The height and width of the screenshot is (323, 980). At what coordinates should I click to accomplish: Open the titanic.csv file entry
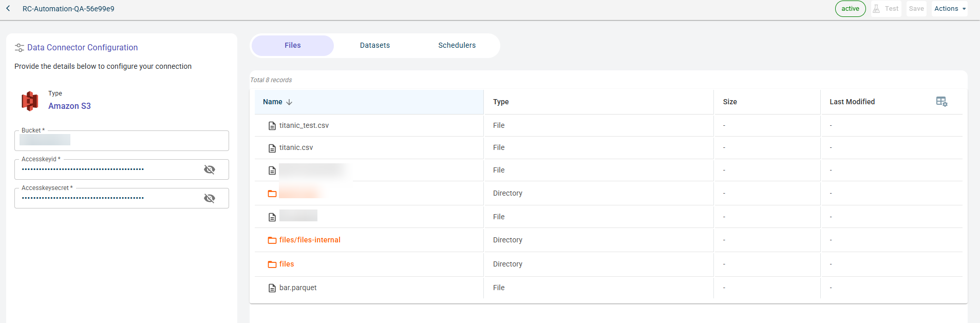coord(296,147)
